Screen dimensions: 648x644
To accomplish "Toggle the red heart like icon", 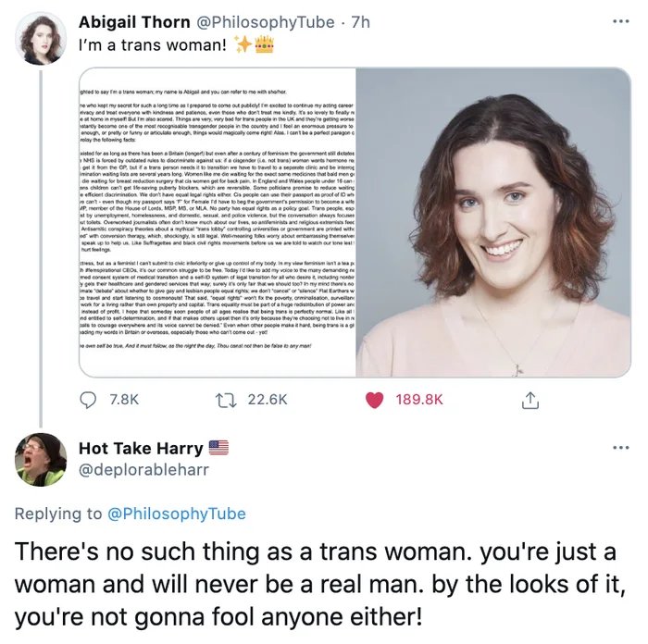I will click(375, 399).
